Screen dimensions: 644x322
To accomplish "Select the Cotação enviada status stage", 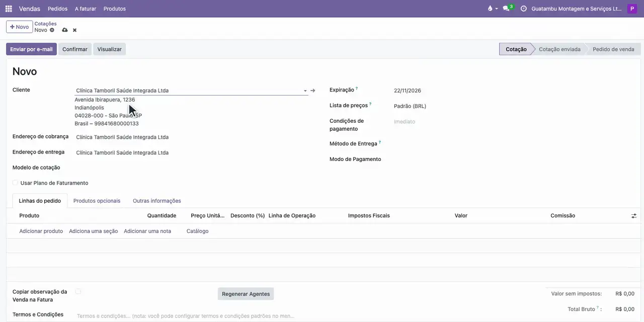I will tap(559, 49).
